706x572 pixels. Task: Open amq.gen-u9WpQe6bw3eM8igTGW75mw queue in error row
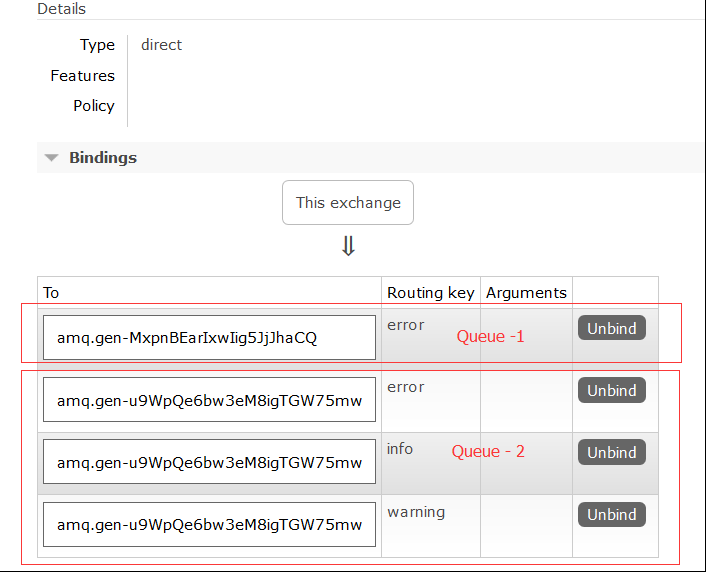(x=209, y=400)
